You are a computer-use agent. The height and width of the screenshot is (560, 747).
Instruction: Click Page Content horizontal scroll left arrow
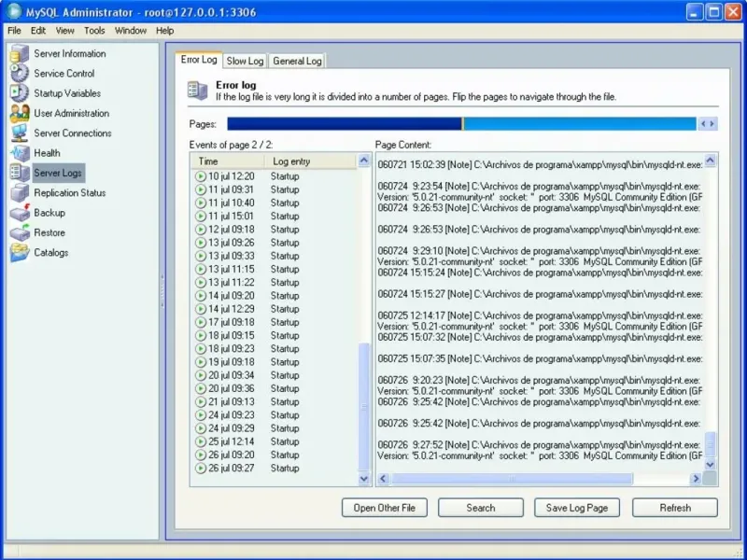coord(384,479)
